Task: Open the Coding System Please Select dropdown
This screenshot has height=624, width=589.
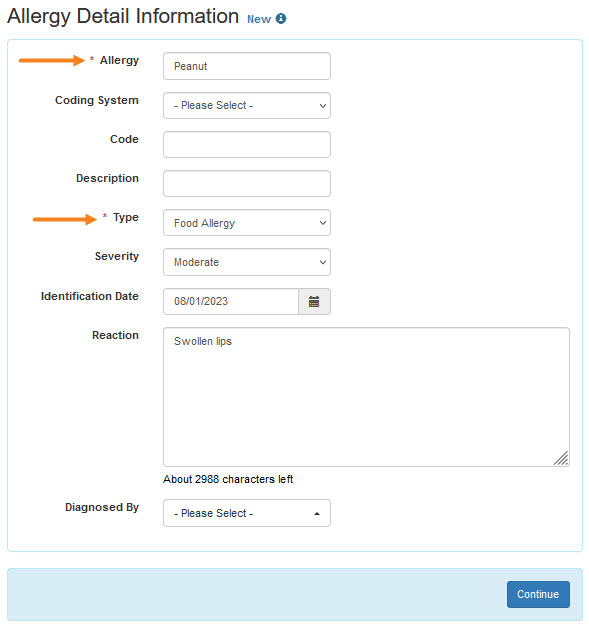Action: coord(247,105)
